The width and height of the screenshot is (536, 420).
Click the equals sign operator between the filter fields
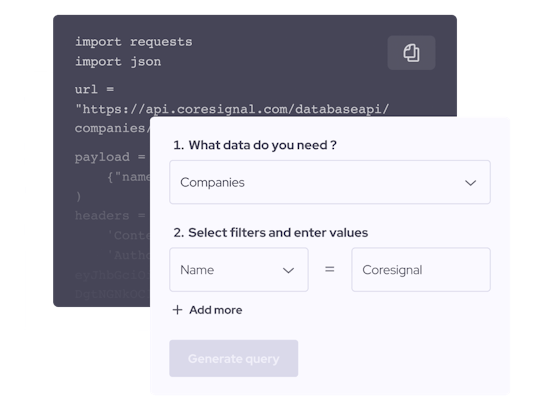tap(330, 270)
